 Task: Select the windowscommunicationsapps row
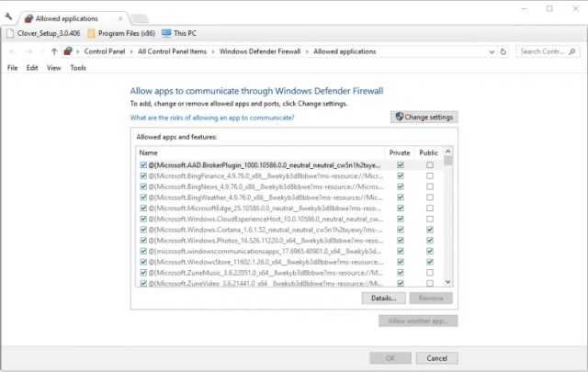289,252
